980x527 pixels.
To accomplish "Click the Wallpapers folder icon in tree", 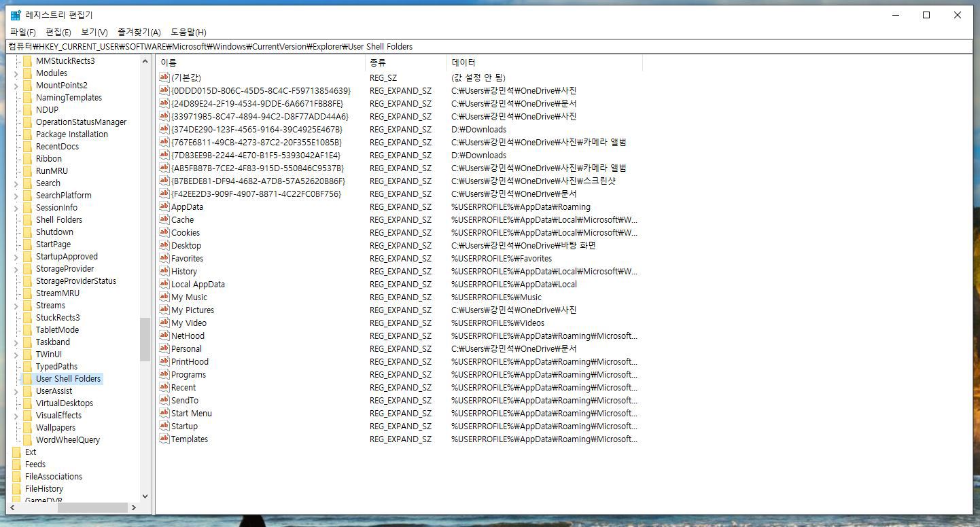I will click(27, 427).
